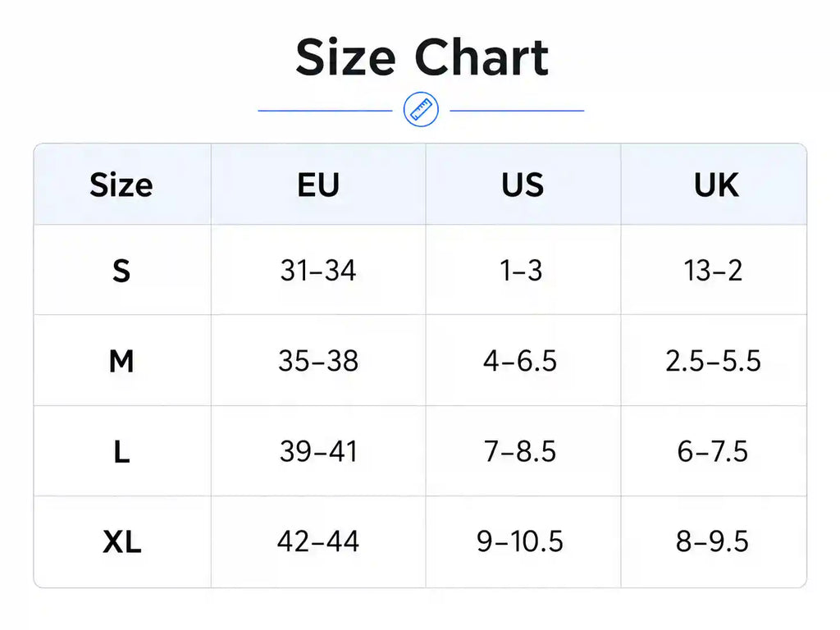Click the M size row label
This screenshot has height=630, width=840.
[121, 361]
